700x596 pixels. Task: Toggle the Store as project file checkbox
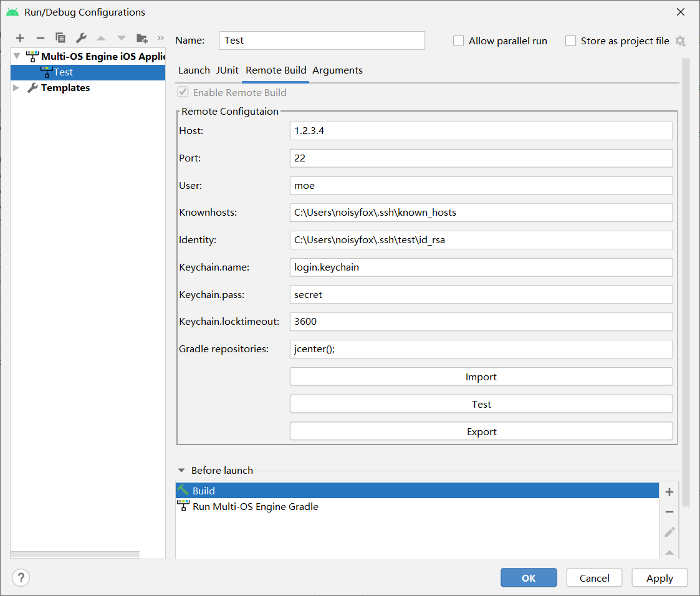pyautogui.click(x=570, y=41)
